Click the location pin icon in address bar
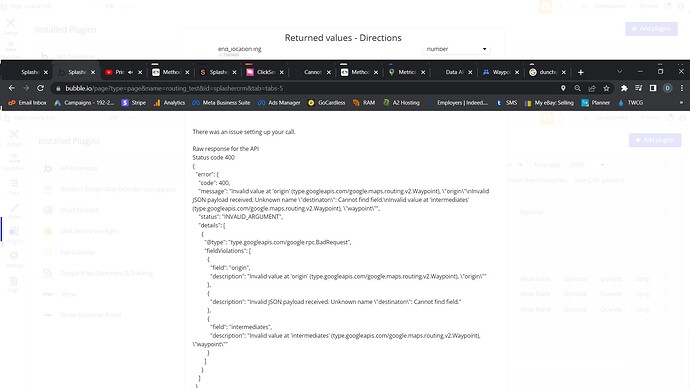Image resolution: width=690 pixels, height=388 pixels. 563,88
